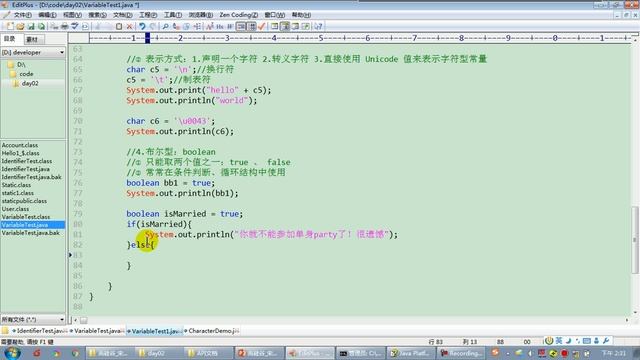Viewport: 640px width, 360px height.
Task: Click the red X delete icon
Action: pos(129,27)
